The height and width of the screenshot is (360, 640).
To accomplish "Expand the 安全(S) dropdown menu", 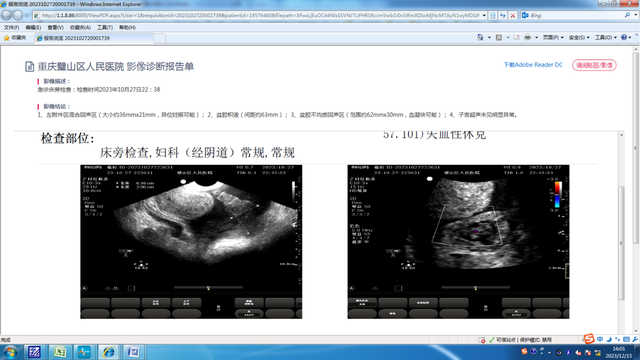I will [579, 37].
